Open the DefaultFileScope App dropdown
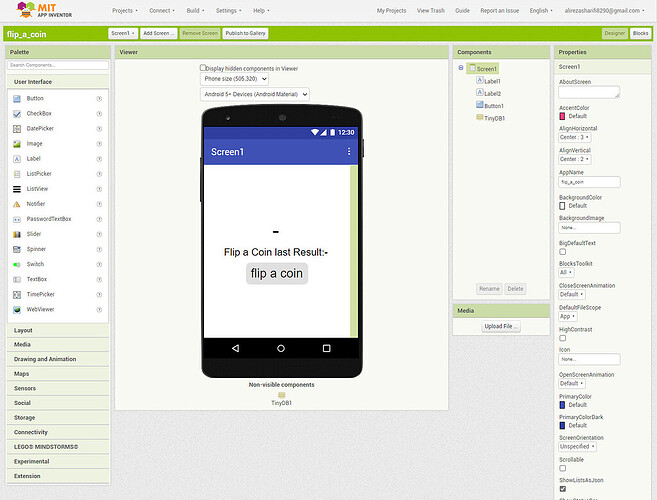 568,316
